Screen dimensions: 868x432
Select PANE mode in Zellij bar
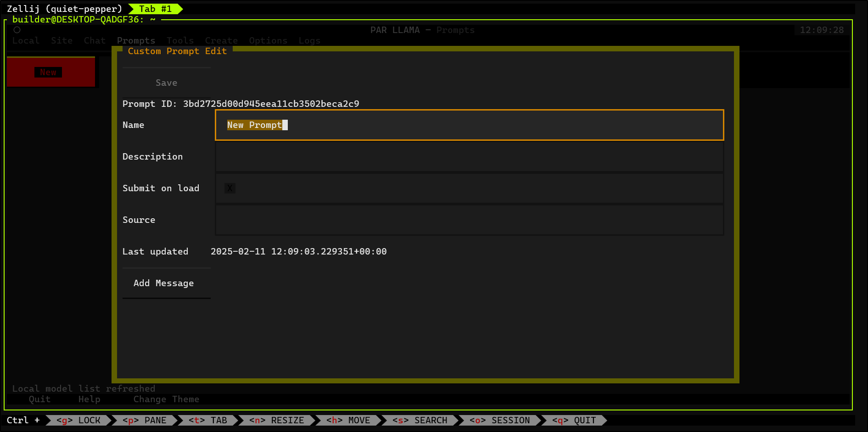145,420
